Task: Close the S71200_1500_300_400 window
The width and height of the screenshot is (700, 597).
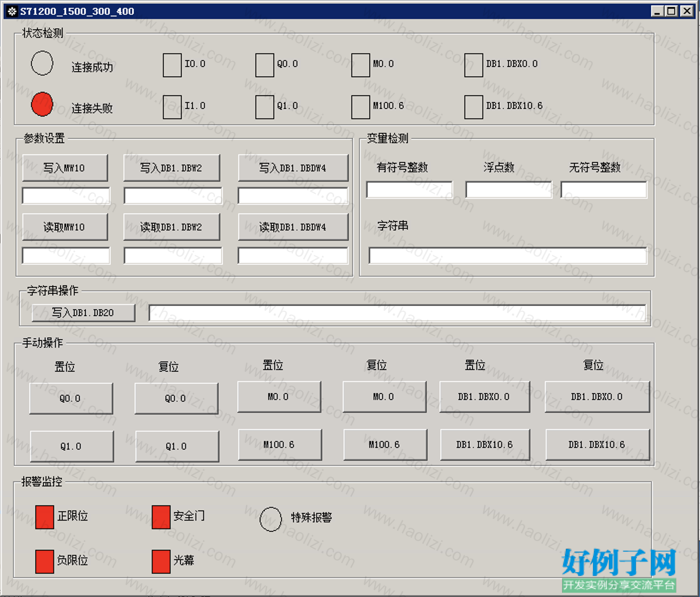Action: (687, 11)
